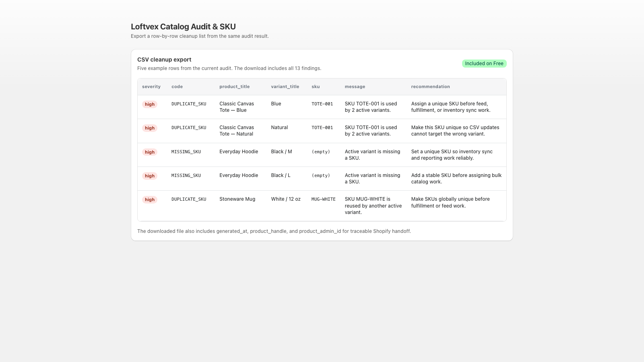Click missing SKU message in Black / L row
This screenshot has width=644, height=362.
pyautogui.click(x=372, y=179)
